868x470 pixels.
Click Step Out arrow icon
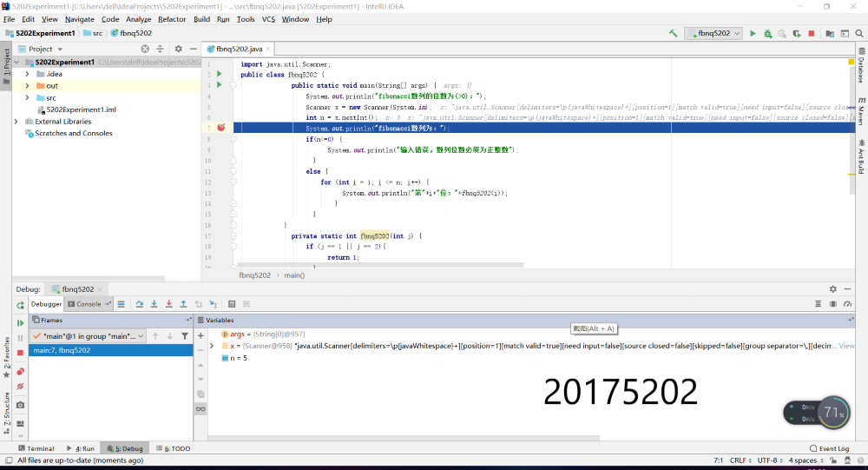tap(183, 304)
